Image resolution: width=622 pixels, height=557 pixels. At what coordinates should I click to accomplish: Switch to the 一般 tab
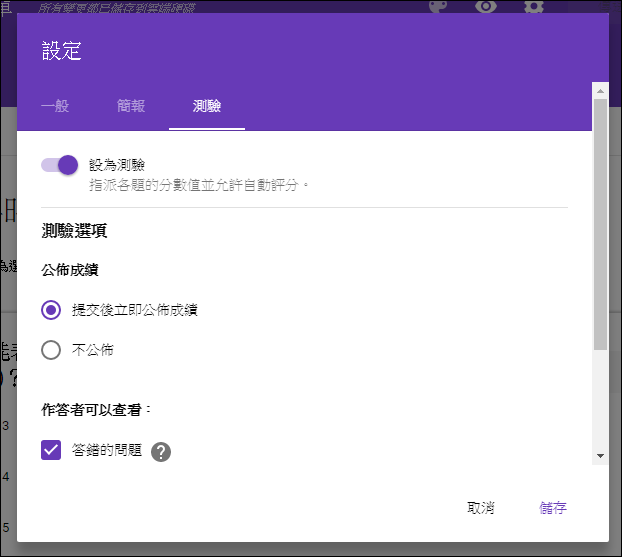click(x=55, y=106)
